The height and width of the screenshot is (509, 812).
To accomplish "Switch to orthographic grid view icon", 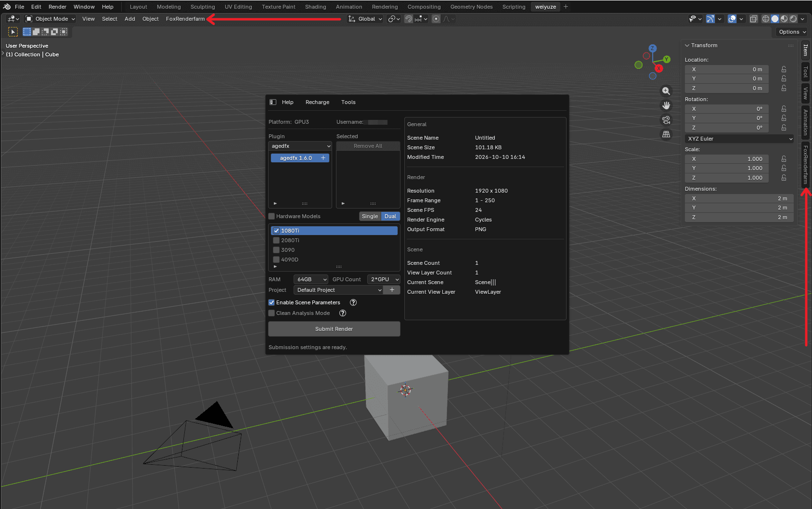I will click(666, 134).
